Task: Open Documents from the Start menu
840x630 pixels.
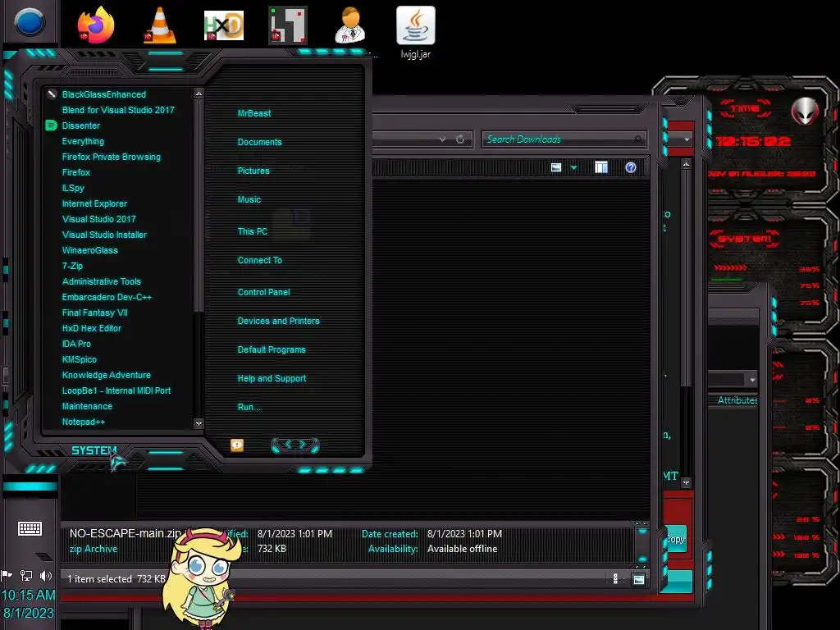Action: pos(259,142)
